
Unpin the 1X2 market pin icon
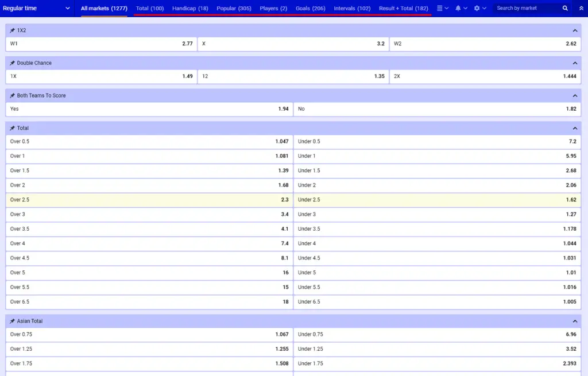tap(13, 30)
